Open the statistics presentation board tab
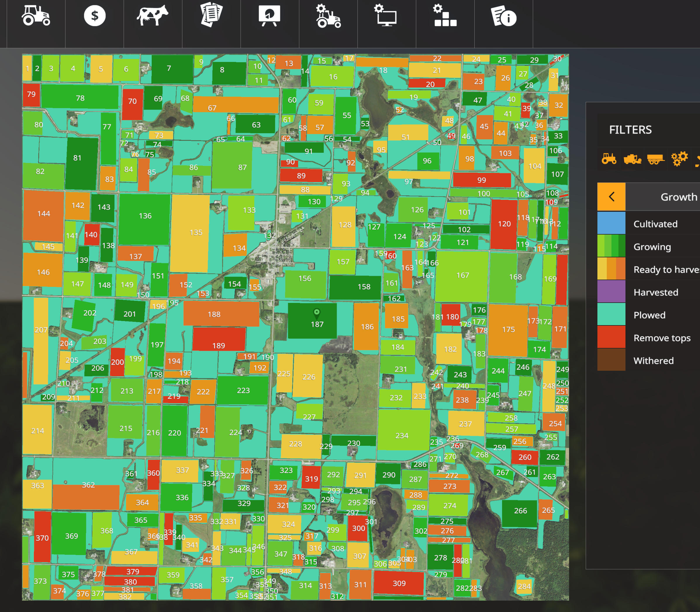Viewport: 700px width, 612px height. point(269,16)
